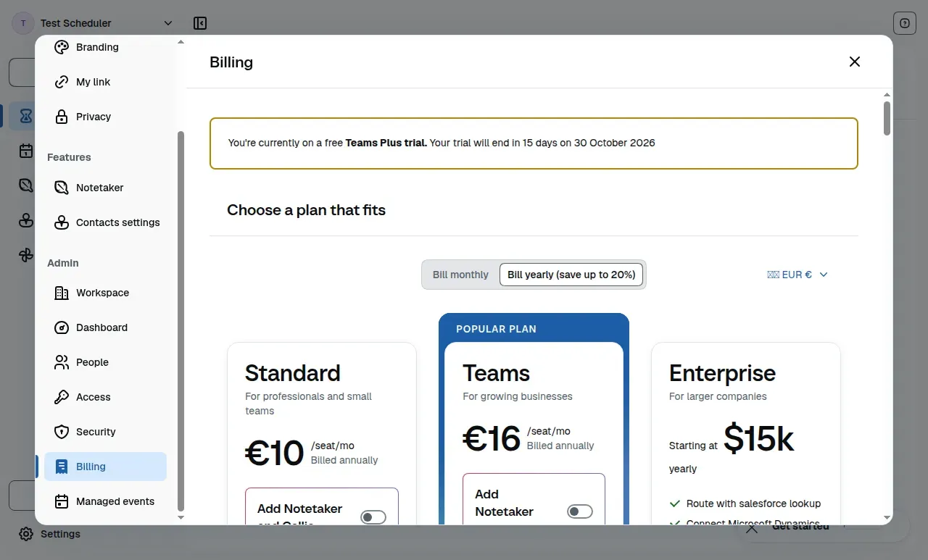The height and width of the screenshot is (560, 928).
Task: Click the settings sidebar scrollbar
Action: tap(181, 321)
